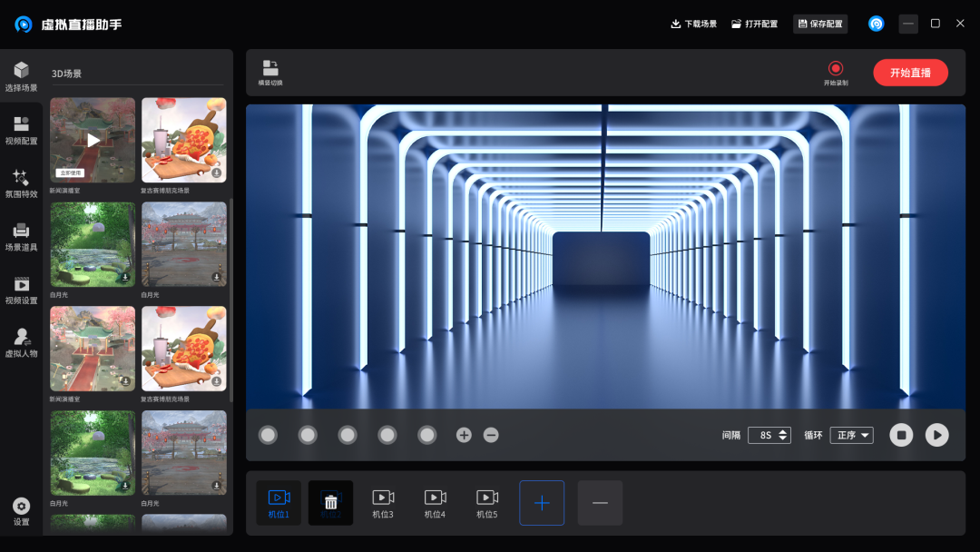Click 打开配置 to open a configuration

754,24
